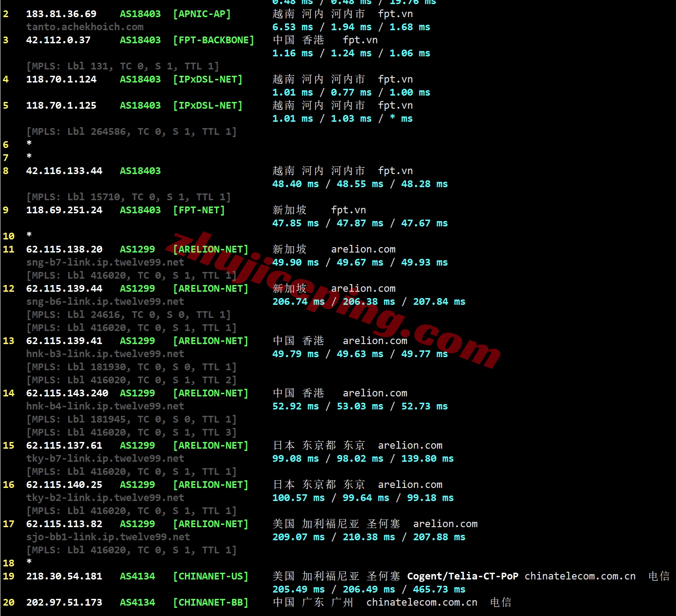Select hostname tky-b2-link.ip.twelve99.net
This screenshot has height=616, width=676.
[x=105, y=498]
